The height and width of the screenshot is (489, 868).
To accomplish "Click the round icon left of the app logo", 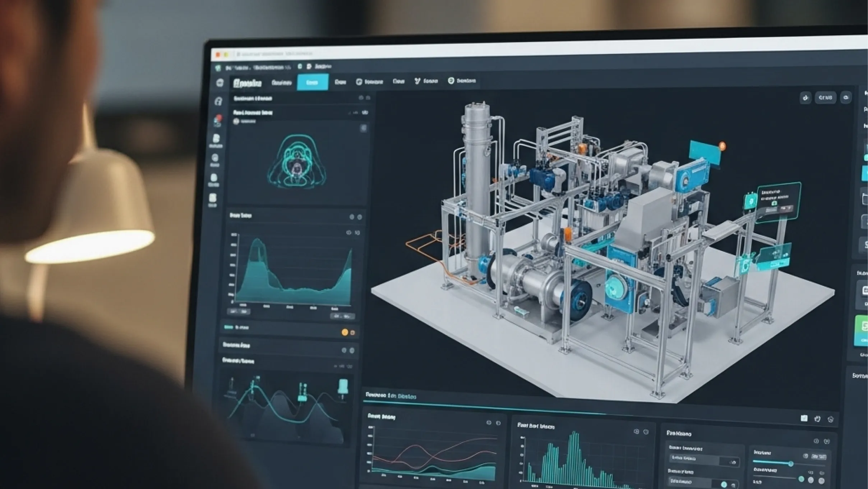I will (x=220, y=83).
